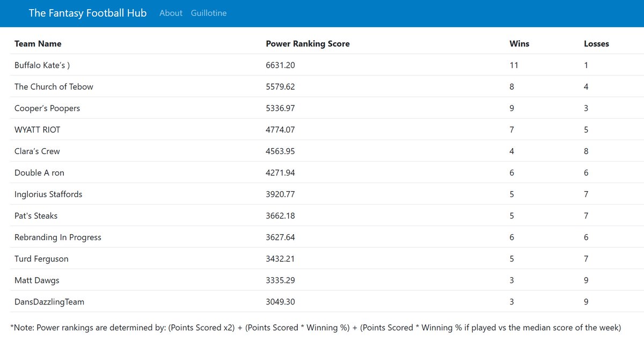The width and height of the screenshot is (644, 341).
Task: Click the 6631.20 power ranking score
Action: point(280,65)
